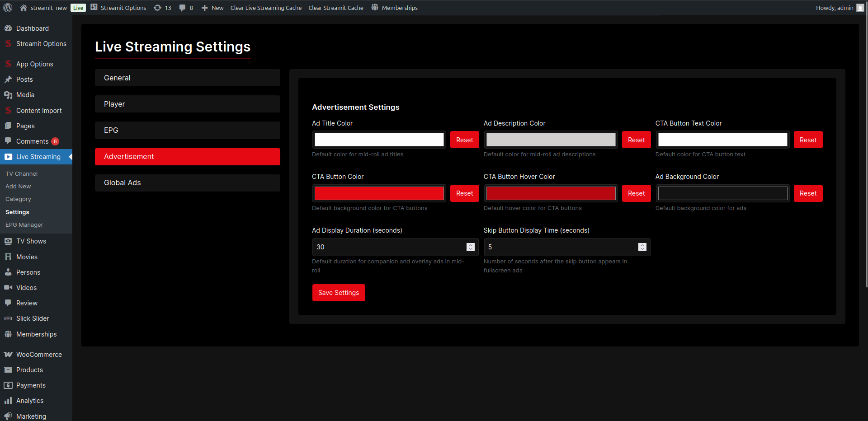The width and height of the screenshot is (868, 421).
Task: Click the plus New icon
Action: pos(205,8)
